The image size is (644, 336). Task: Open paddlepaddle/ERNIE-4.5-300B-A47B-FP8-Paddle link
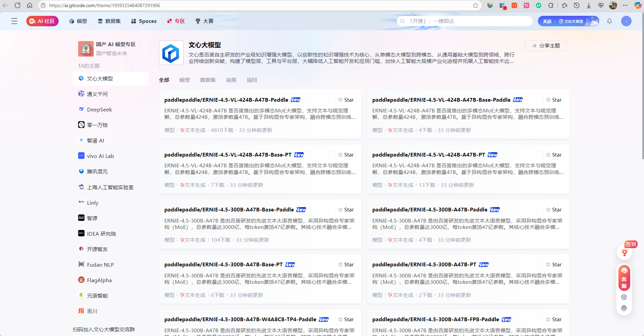436,320
